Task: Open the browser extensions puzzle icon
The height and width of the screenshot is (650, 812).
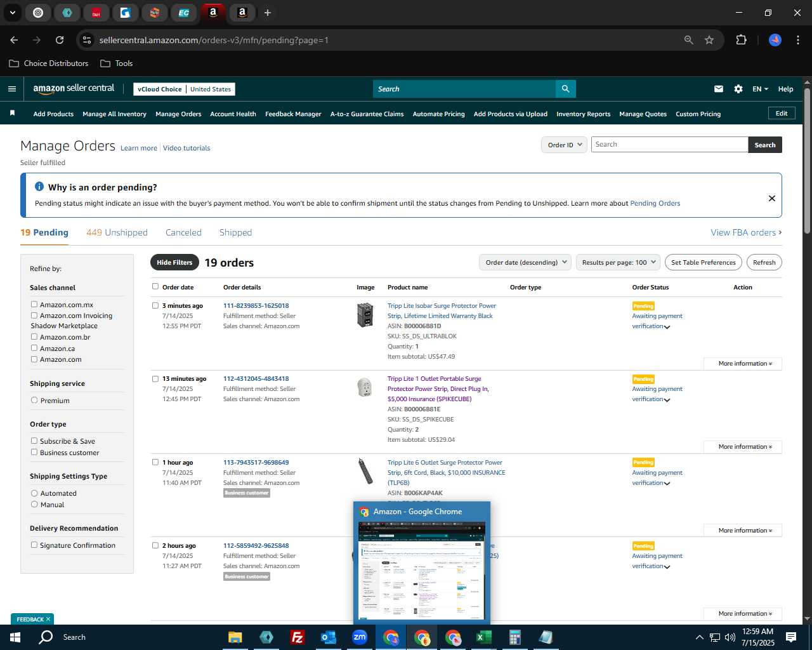Action: click(741, 40)
